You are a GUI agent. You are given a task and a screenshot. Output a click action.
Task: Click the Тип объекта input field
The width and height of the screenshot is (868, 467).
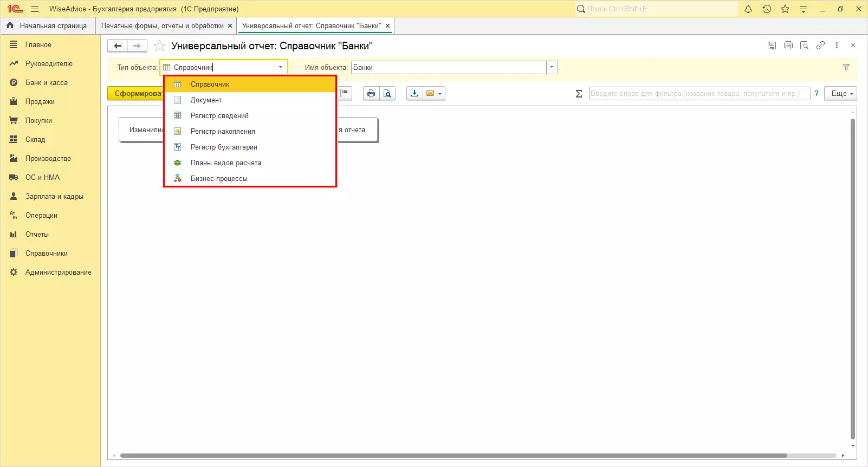tap(218, 67)
